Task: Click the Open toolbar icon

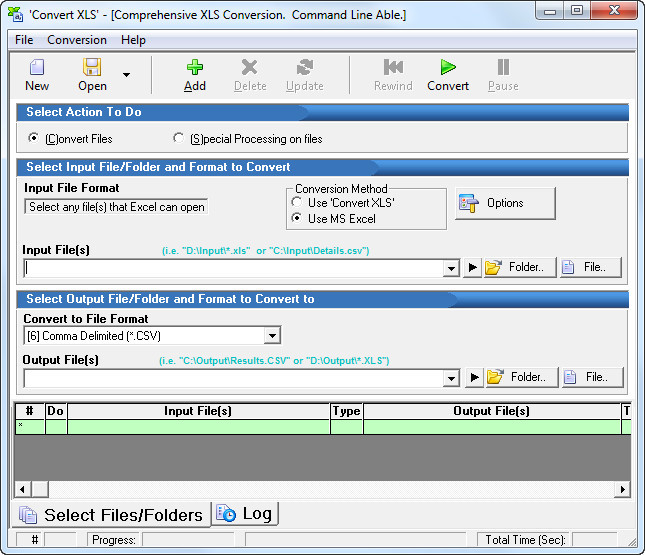Action: pyautogui.click(x=92, y=67)
